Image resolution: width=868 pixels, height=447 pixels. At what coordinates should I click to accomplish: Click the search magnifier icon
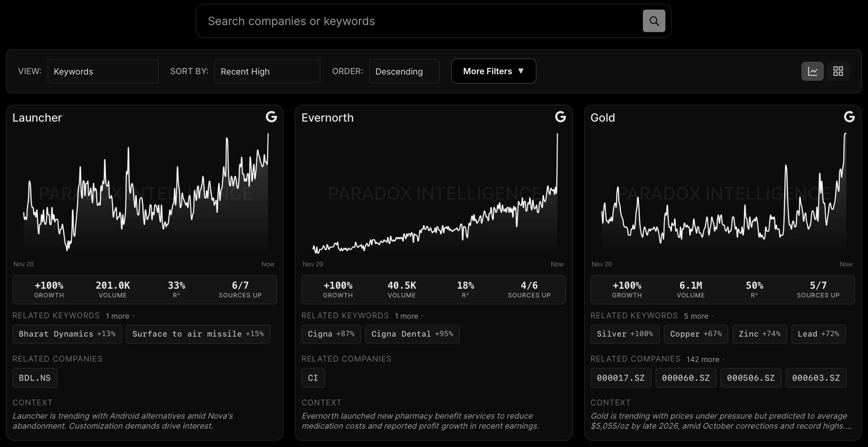[654, 20]
